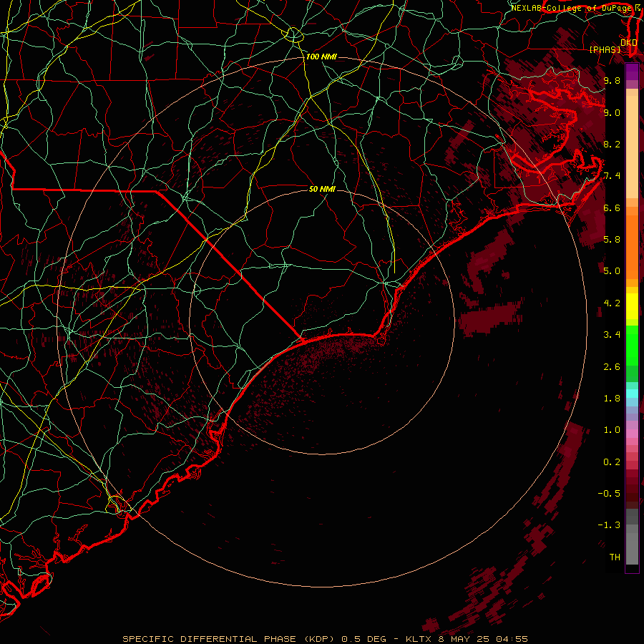Click the bright green color bar segment
The height and width of the screenshot is (644, 644).
point(632,345)
